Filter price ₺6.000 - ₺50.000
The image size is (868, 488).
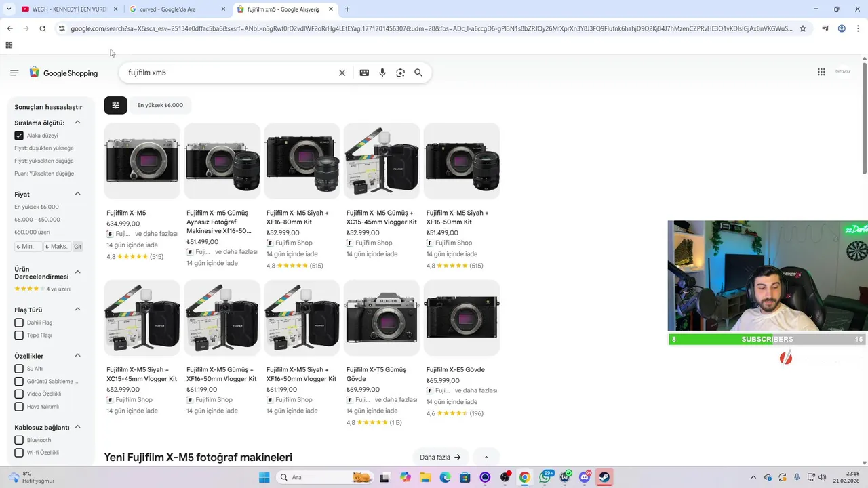click(x=37, y=220)
